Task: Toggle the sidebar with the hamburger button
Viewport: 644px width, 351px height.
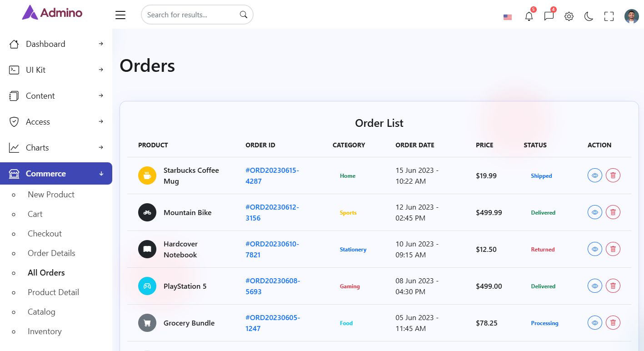Action: [120, 15]
